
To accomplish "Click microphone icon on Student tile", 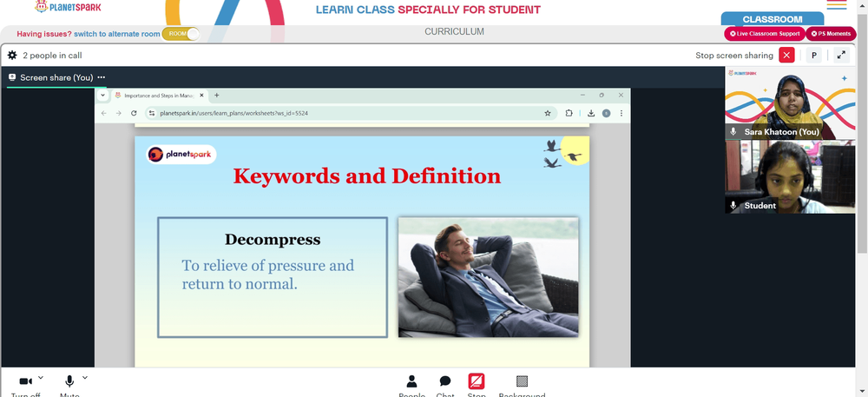I will [733, 205].
